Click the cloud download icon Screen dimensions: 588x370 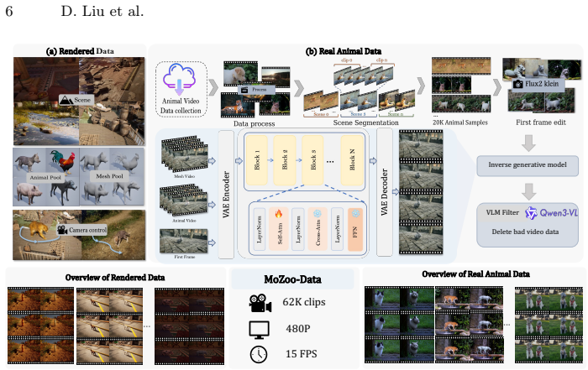pos(179,79)
